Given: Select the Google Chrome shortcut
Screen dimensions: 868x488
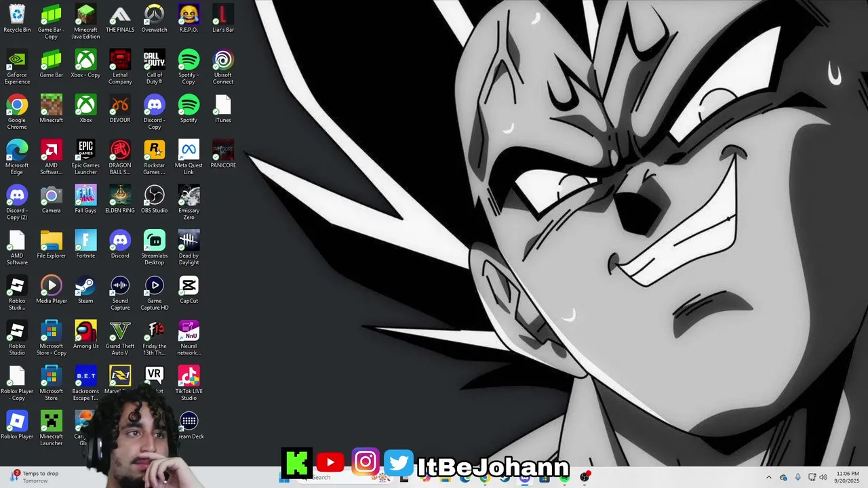Looking at the screenshot, I should (17, 112).
